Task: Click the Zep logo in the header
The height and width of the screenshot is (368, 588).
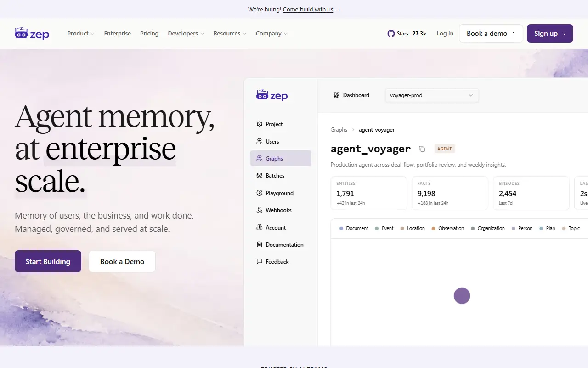Action: coord(32,34)
